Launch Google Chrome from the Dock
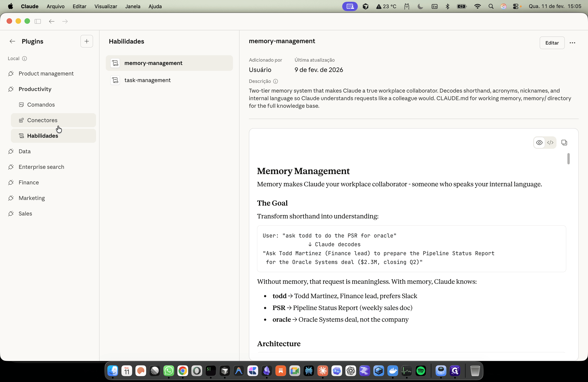 coord(183,371)
